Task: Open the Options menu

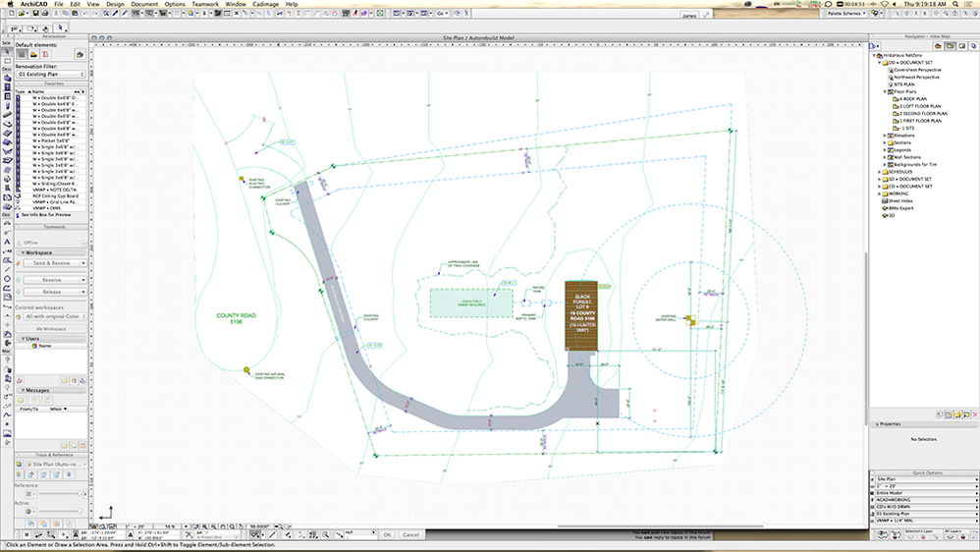Action: click(175, 4)
